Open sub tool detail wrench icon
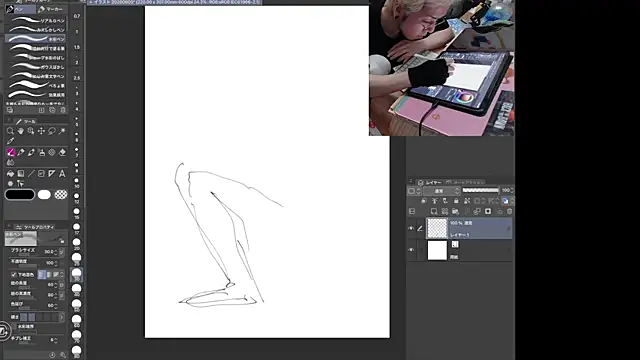The width and height of the screenshot is (640, 360). (x=63, y=355)
